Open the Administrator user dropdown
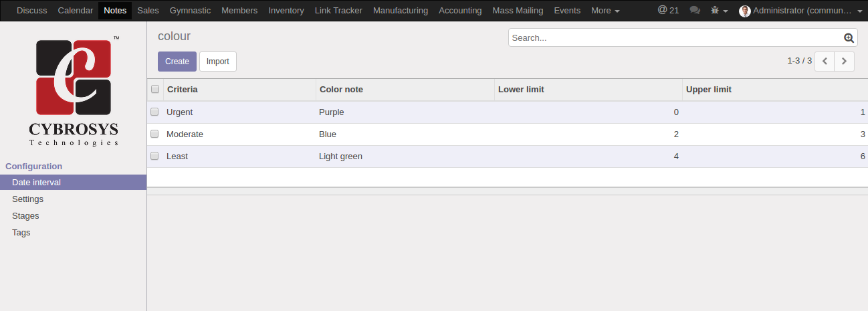This screenshot has height=311, width=868. click(x=800, y=11)
